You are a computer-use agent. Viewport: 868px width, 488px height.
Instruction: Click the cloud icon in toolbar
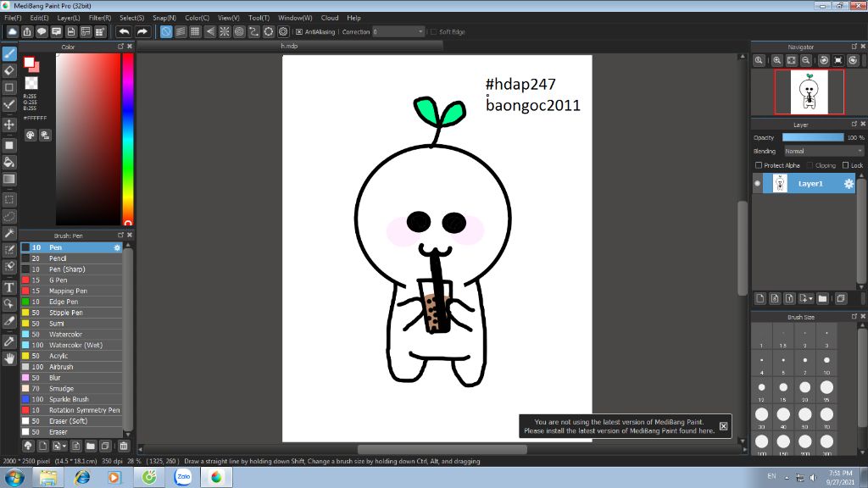point(12,31)
